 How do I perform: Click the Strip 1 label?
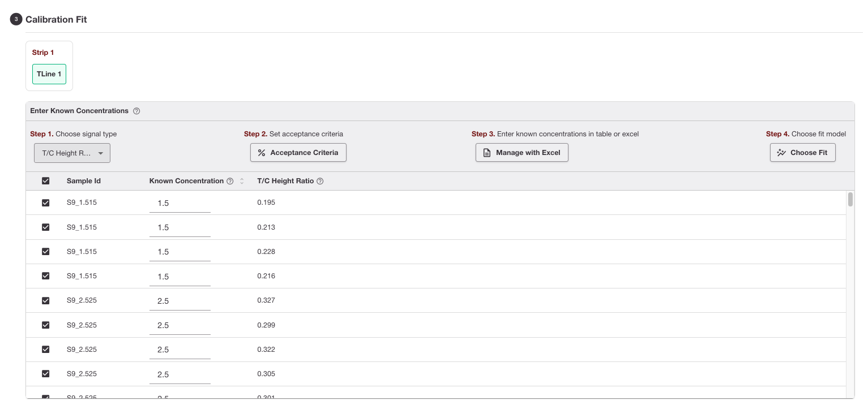pos(43,53)
